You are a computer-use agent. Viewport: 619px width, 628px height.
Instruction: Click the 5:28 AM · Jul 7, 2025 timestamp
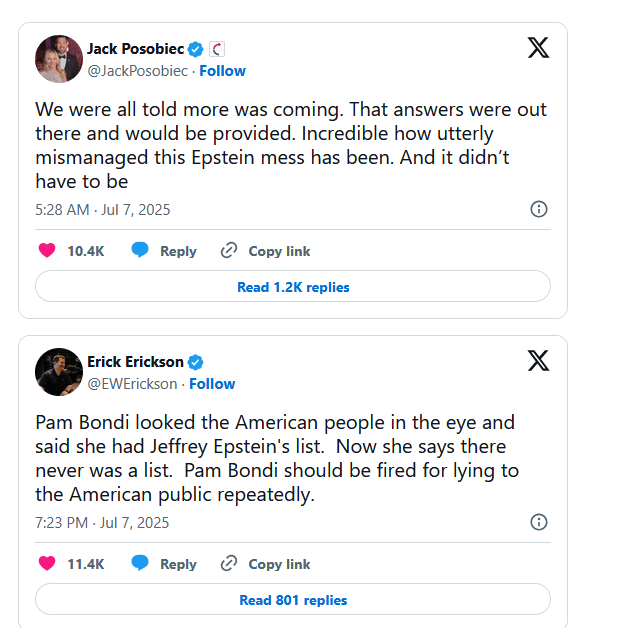click(x=103, y=209)
